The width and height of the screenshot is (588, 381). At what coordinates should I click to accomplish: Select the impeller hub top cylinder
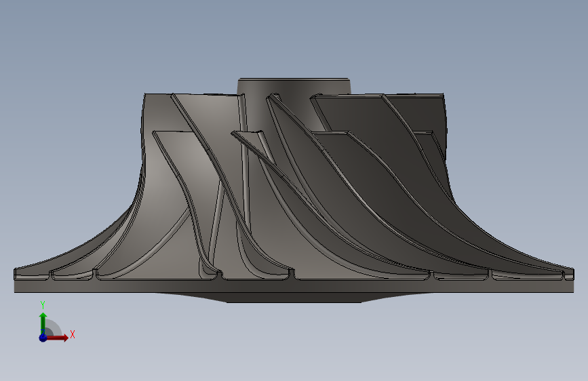[x=294, y=86]
